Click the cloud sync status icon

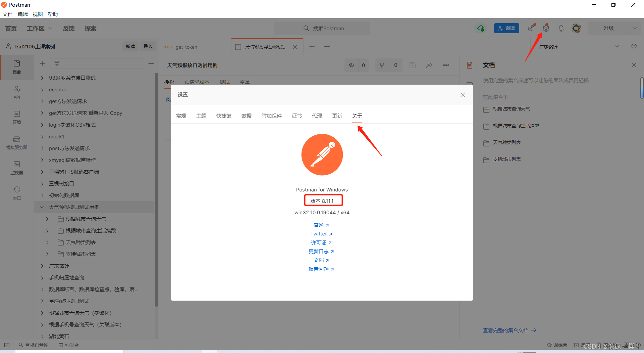pyautogui.click(x=481, y=28)
